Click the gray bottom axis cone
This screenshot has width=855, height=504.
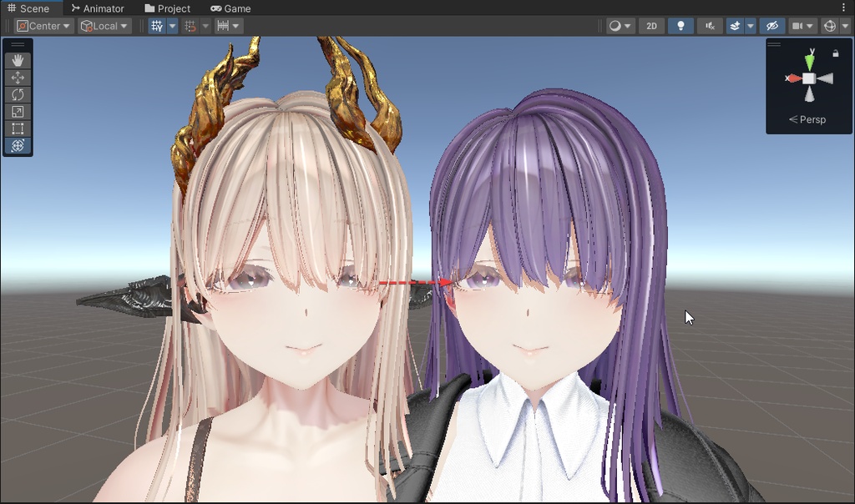pos(809,94)
